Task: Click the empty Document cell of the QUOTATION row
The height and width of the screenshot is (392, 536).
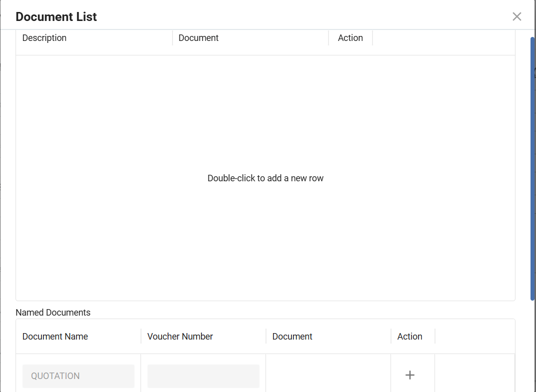Action: coord(327,376)
